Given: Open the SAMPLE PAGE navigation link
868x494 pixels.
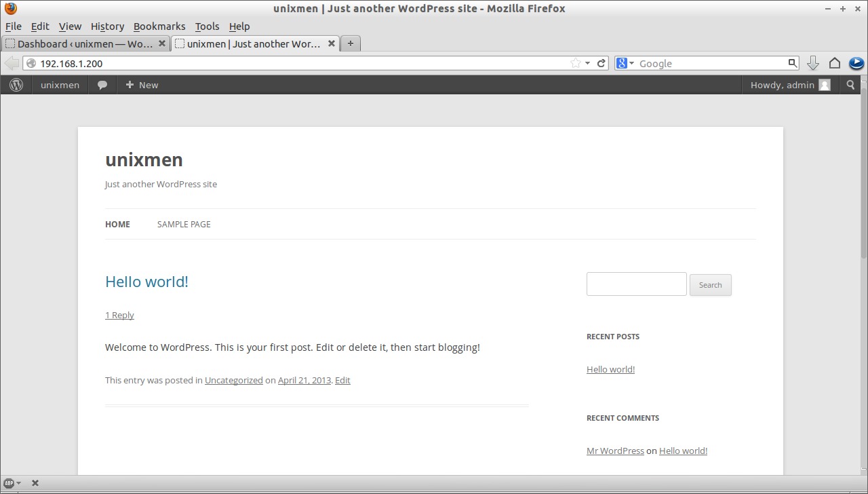Looking at the screenshot, I should coord(184,224).
